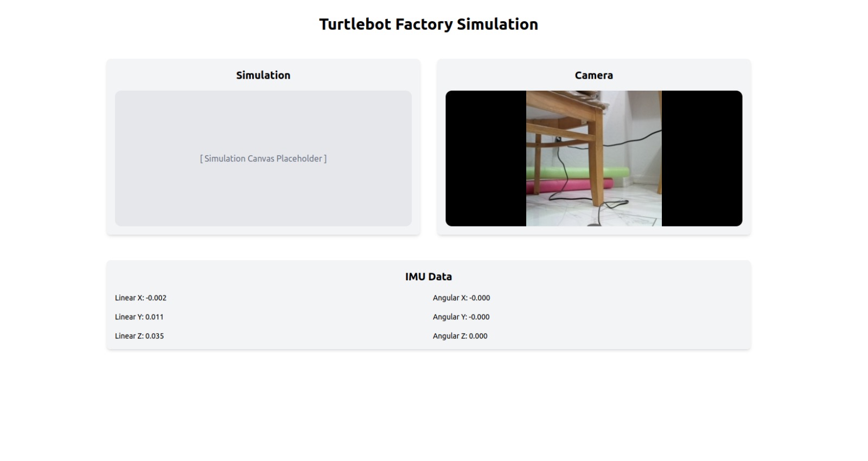Select the Angular X reading
This screenshot has width=868, height=461.
(461, 298)
